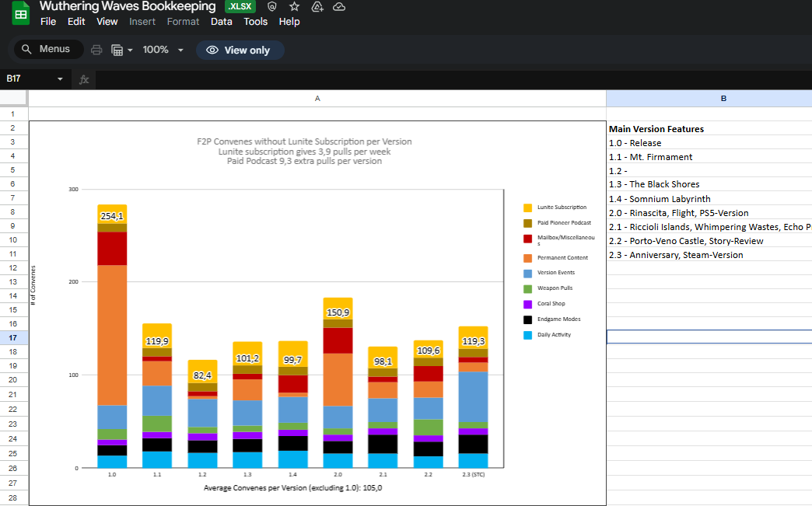
Task: Click the .XLSX file format badge
Action: point(240,6)
